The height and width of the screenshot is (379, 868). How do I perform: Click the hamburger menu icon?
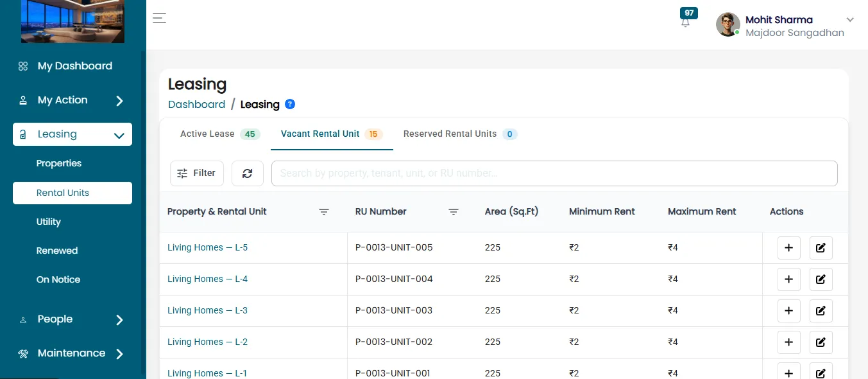(159, 18)
